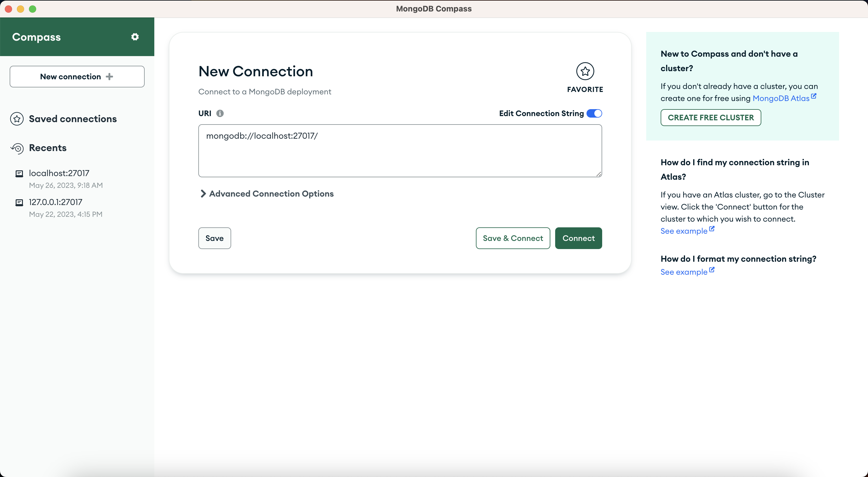
Task: Click the CREATE FREE CLUSTER button
Action: 710,118
